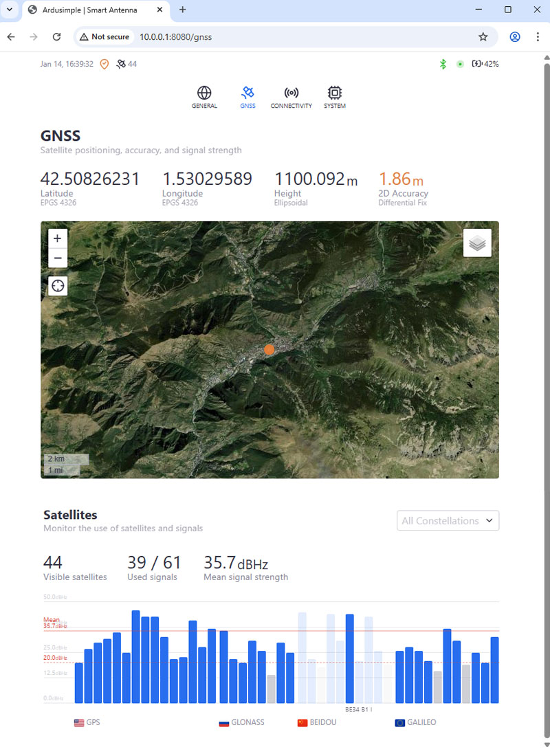
Task: Toggle GPS constellation in chart legend
Action: (87, 723)
